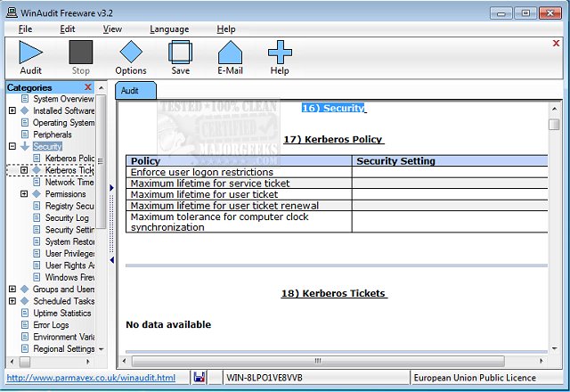This screenshot has width=570, height=392.
Task: Click the 17) Kerberos Policy heading link
Action: coord(332,139)
